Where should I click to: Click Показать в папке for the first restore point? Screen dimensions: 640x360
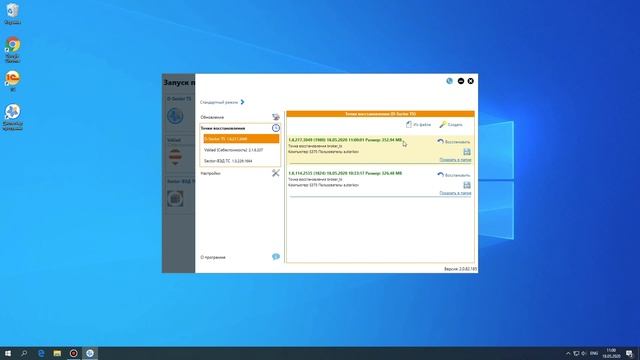coord(455,160)
